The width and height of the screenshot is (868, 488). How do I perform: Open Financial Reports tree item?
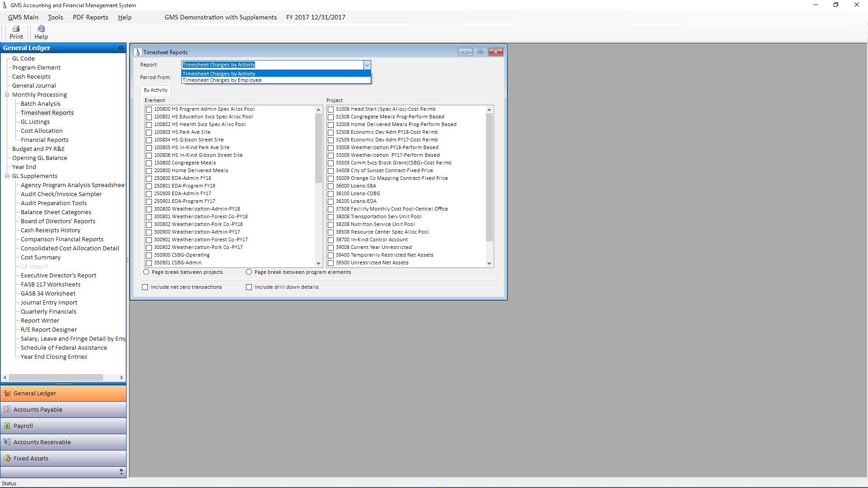coord(45,140)
